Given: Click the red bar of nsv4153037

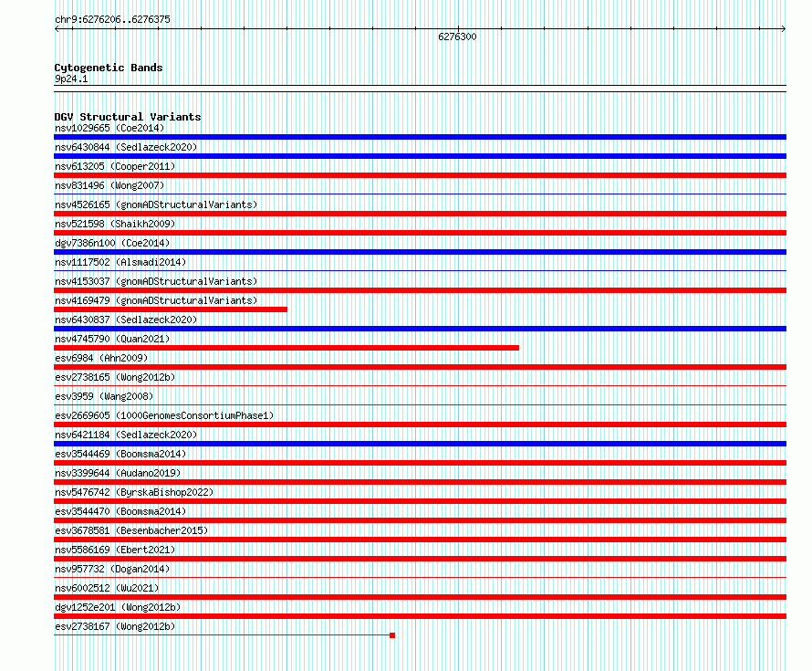Looking at the screenshot, I should pyautogui.click(x=420, y=290).
